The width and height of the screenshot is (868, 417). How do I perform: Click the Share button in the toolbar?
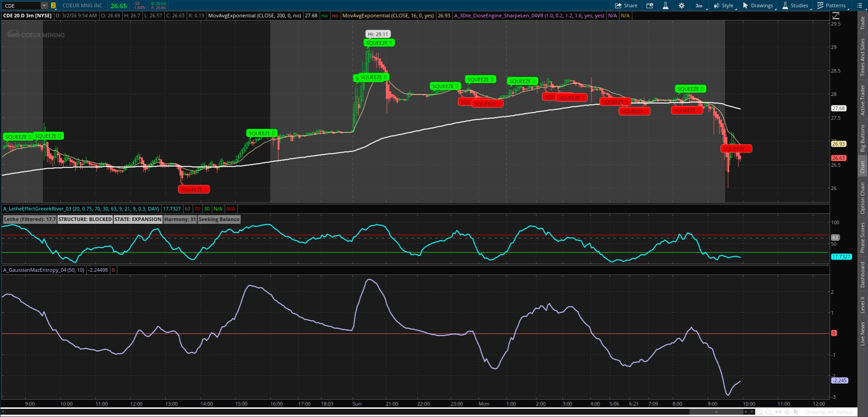click(626, 5)
